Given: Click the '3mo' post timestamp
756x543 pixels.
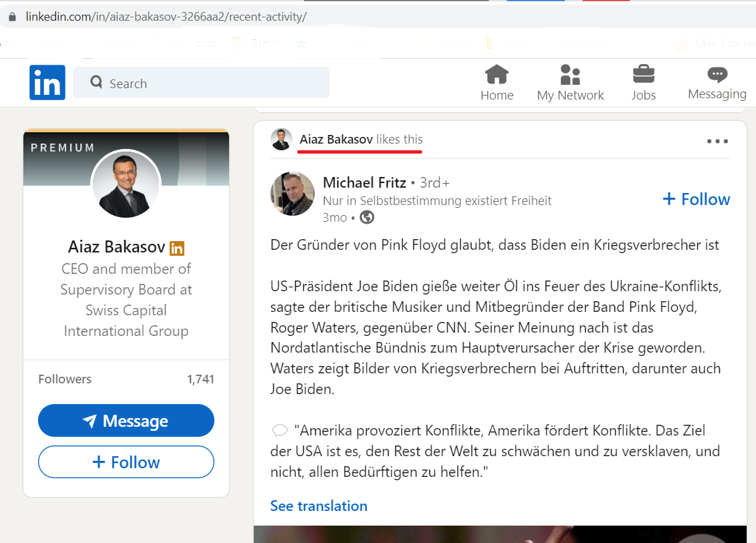Looking at the screenshot, I should pos(335,218).
